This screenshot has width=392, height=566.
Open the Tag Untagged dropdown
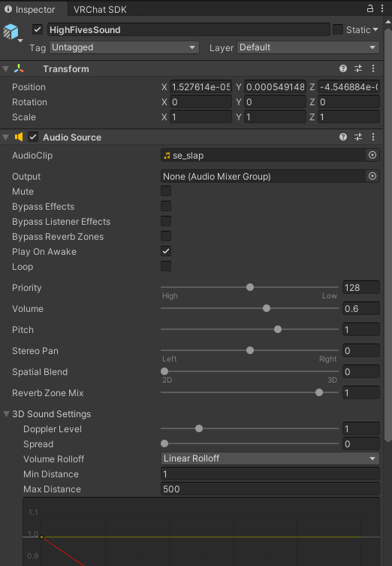coord(124,47)
